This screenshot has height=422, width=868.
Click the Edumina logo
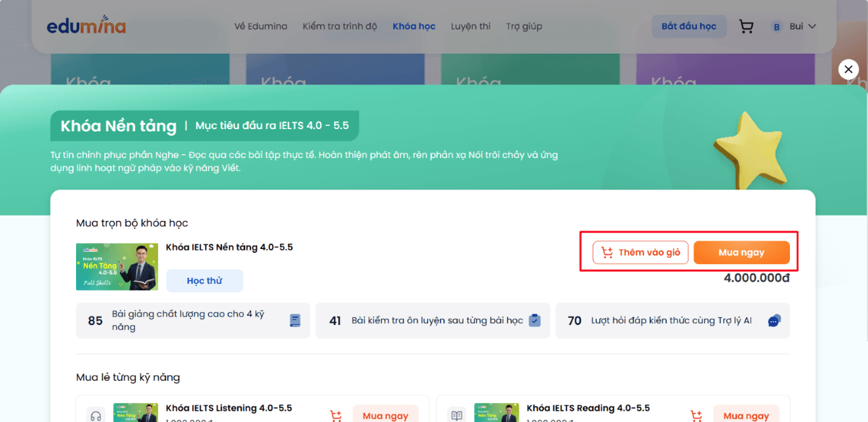86,26
